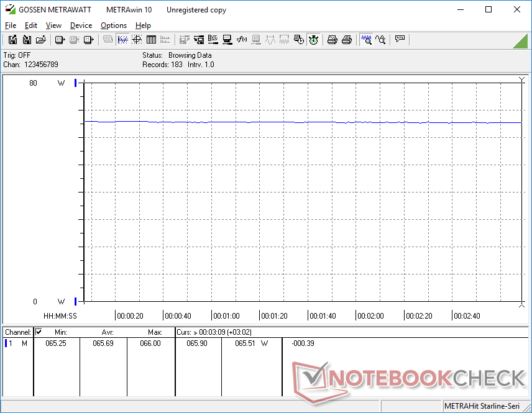
Task: Click the HH:MM:SS axis label
Action: (x=60, y=316)
